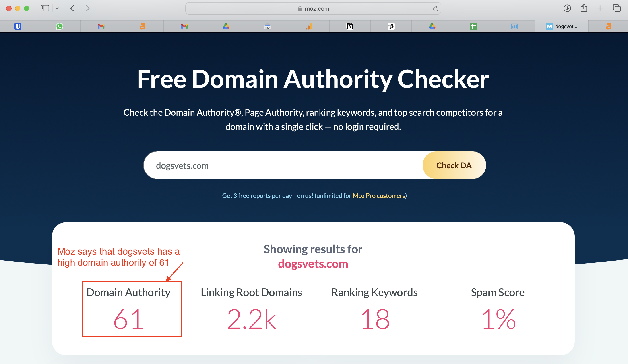
Task: Go forward to the next page
Action: coord(87,8)
